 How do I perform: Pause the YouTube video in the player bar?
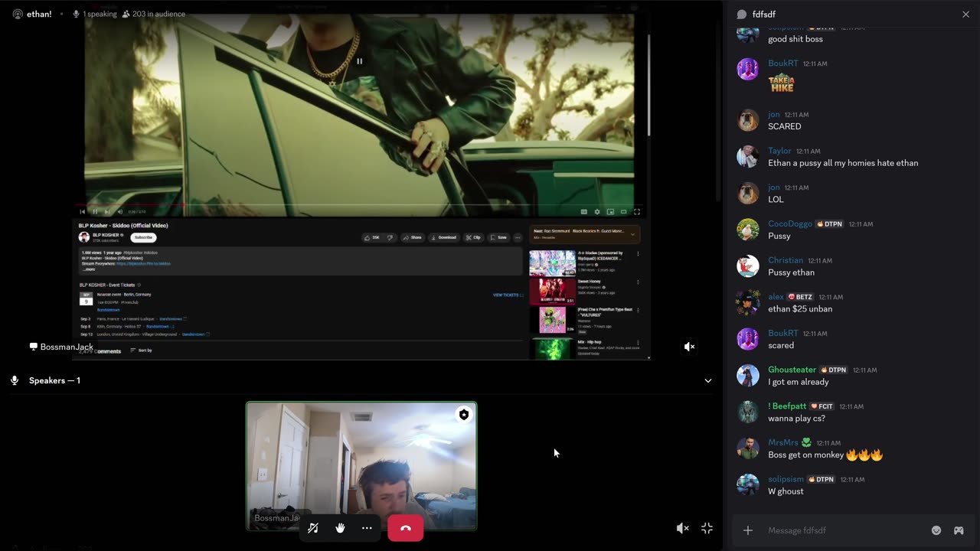95,212
